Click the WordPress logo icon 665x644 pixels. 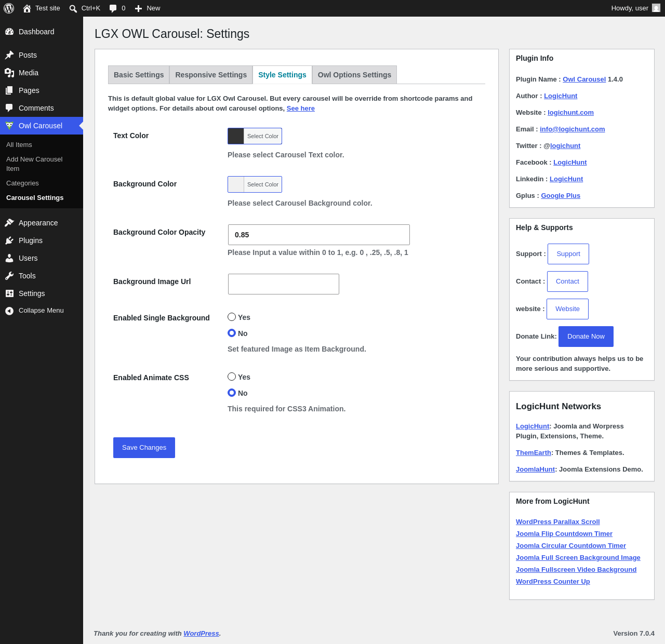click(x=9, y=8)
